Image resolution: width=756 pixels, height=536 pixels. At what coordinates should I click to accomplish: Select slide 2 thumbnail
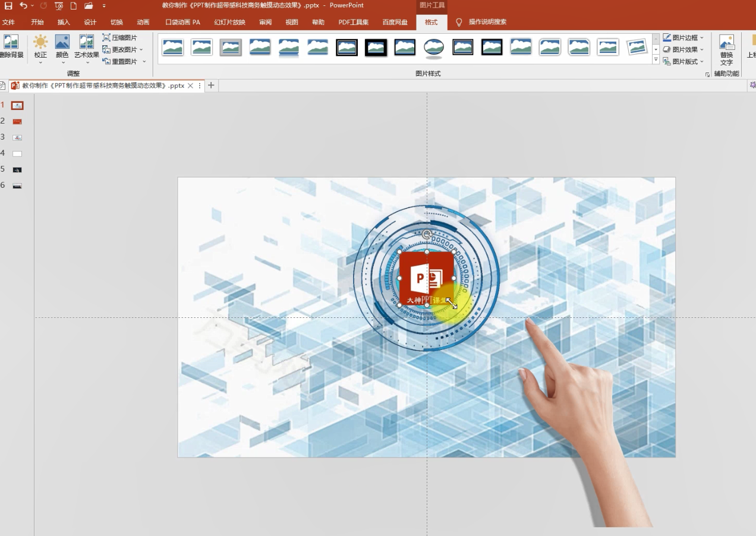[17, 121]
